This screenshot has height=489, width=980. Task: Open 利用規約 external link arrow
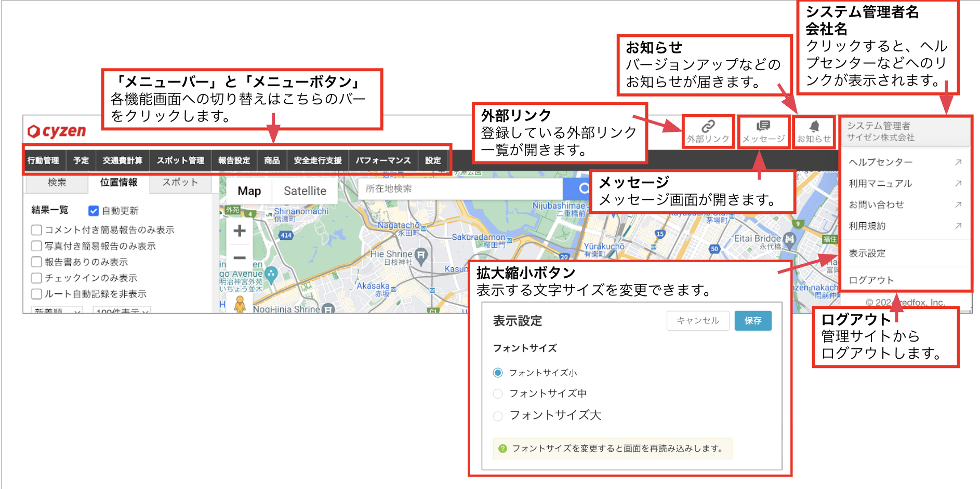coord(958,226)
